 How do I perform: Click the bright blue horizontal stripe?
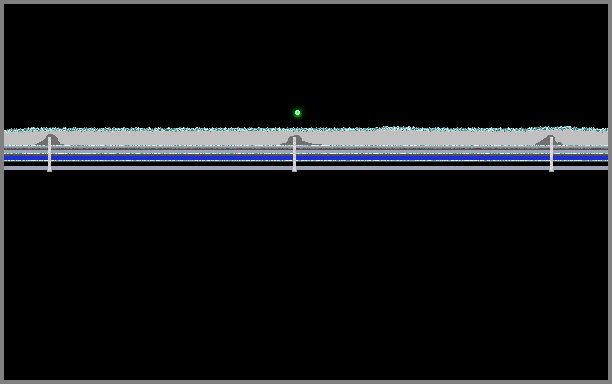point(306,158)
